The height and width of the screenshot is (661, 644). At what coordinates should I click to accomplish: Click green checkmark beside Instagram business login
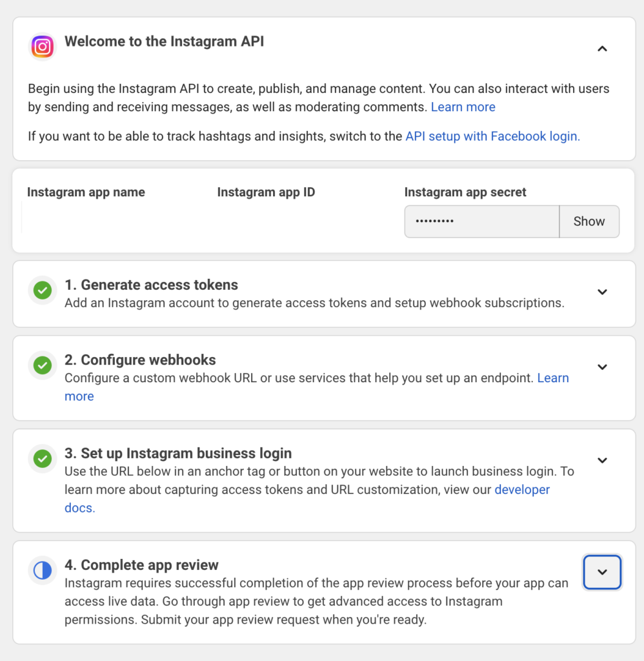pyautogui.click(x=42, y=459)
